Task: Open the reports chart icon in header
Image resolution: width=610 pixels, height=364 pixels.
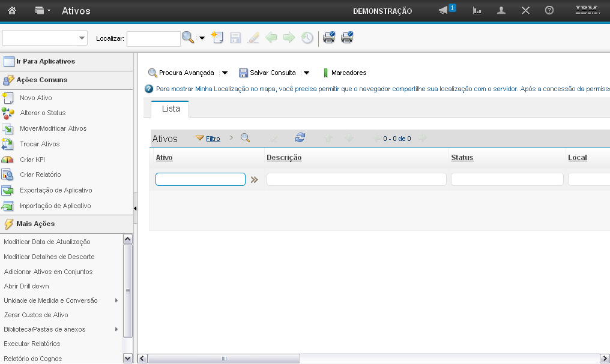Action: pos(477,11)
